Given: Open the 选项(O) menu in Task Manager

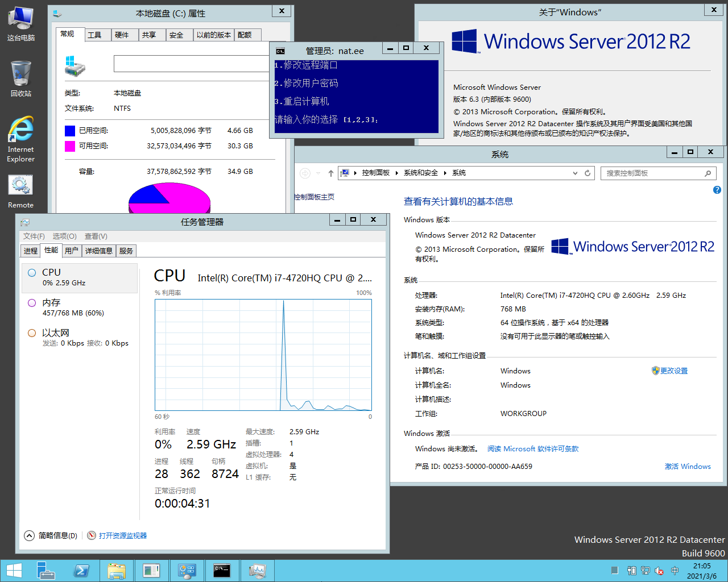Looking at the screenshot, I should tap(64, 236).
